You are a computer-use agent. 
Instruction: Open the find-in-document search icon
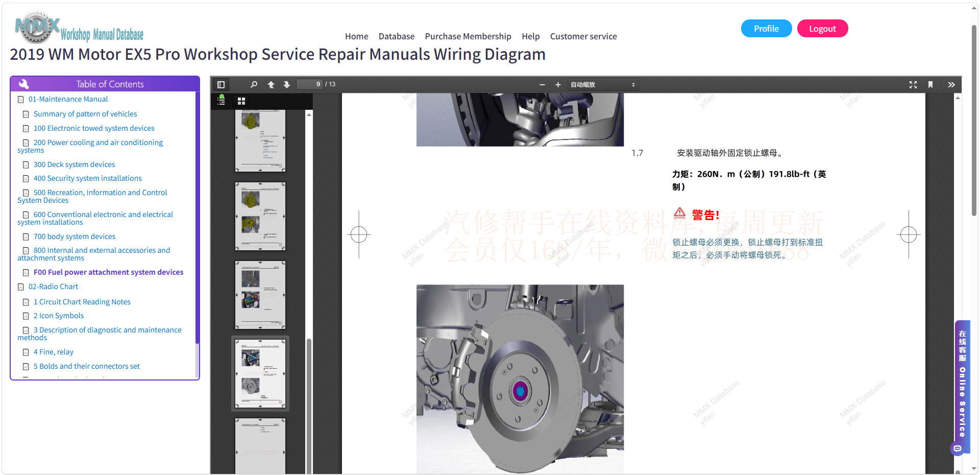pos(254,85)
